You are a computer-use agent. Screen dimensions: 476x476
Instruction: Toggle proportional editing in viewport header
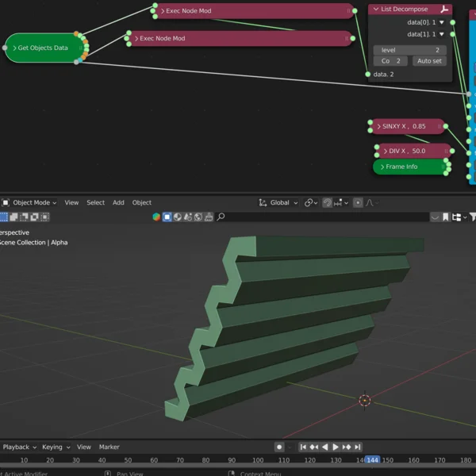coord(358,202)
